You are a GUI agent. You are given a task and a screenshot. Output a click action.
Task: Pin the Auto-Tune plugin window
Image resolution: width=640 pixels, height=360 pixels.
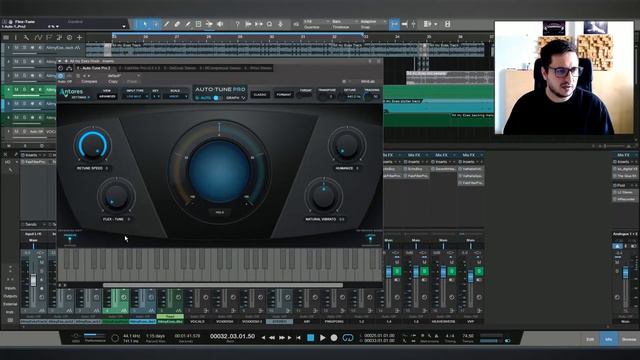tap(371, 61)
